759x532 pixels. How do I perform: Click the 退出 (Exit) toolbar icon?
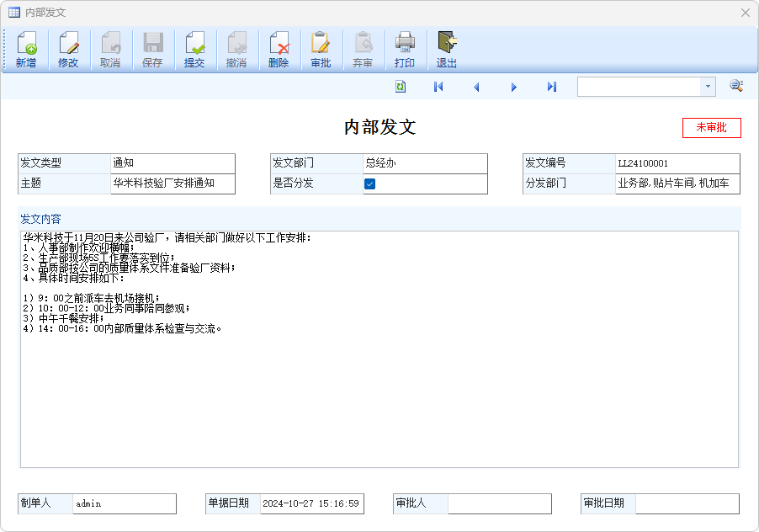click(x=447, y=50)
